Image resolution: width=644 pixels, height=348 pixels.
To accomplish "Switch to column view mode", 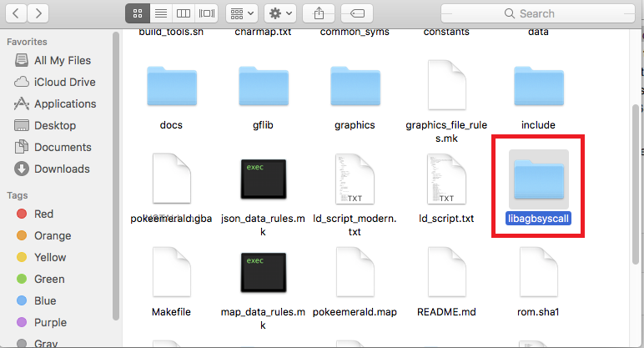I will click(x=184, y=13).
